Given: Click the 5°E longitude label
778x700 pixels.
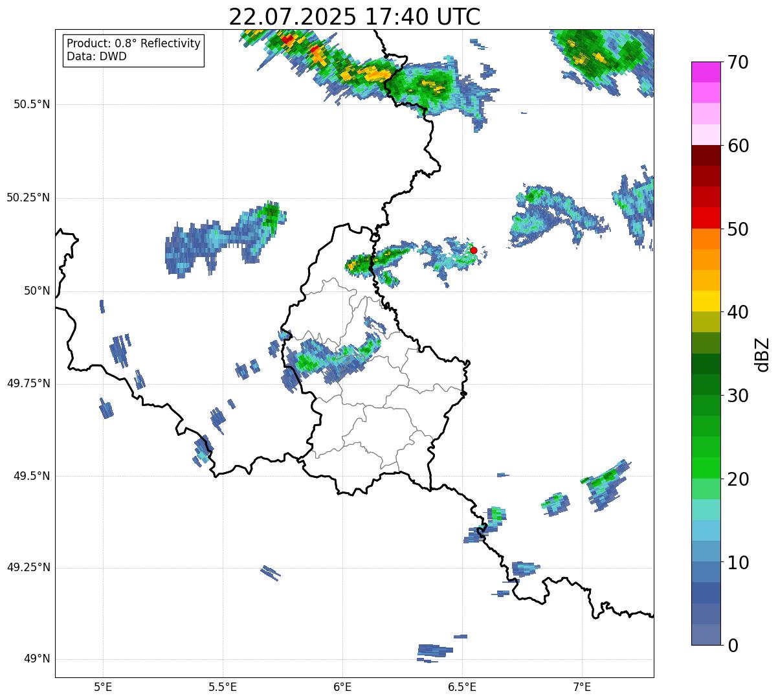Looking at the screenshot, I should click(x=103, y=686).
